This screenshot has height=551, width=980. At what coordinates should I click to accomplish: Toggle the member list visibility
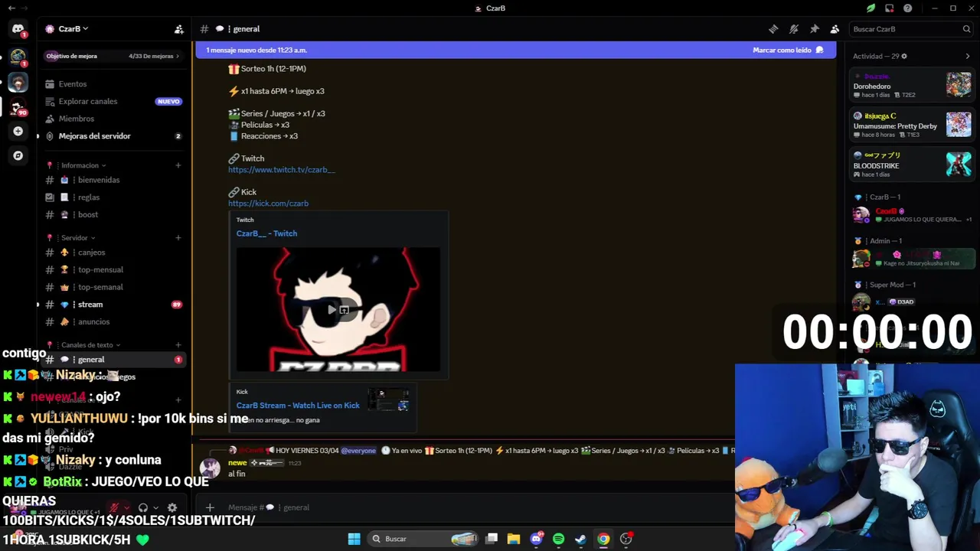835,29
